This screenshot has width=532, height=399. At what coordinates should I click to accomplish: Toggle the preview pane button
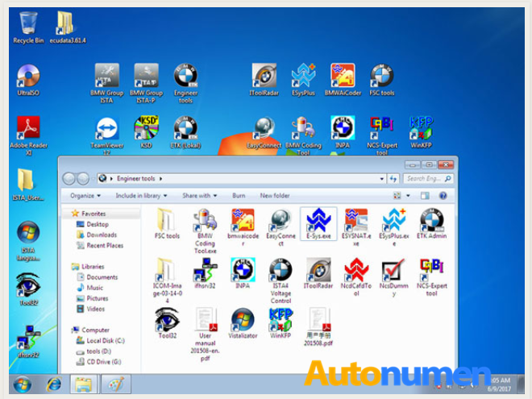click(x=425, y=196)
